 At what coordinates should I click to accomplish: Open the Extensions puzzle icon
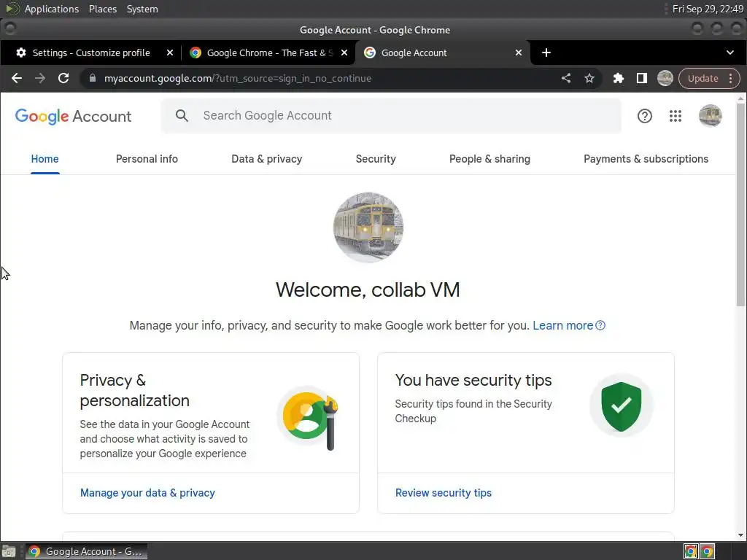click(619, 78)
